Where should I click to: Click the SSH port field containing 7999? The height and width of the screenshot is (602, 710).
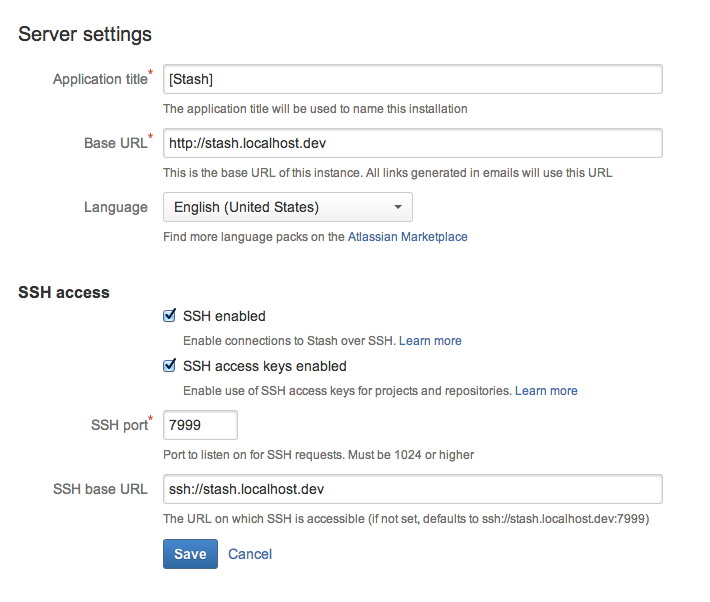[x=200, y=425]
